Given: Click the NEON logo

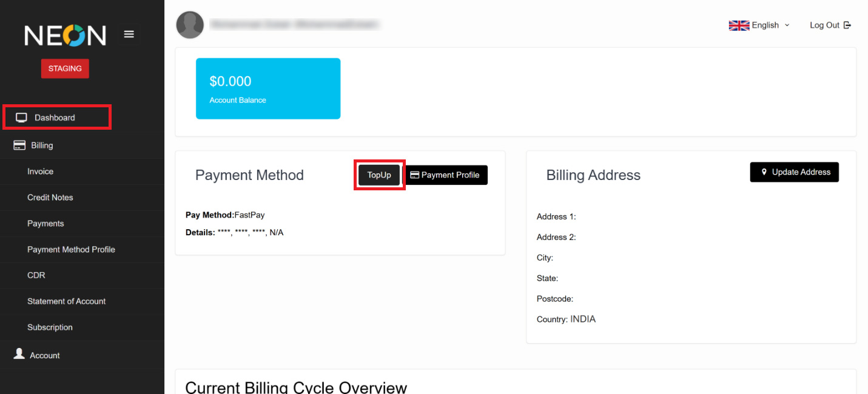Looking at the screenshot, I should (x=66, y=36).
